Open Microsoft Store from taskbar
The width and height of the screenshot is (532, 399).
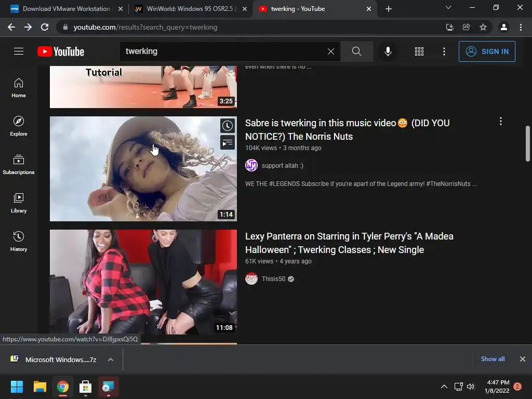point(85,387)
